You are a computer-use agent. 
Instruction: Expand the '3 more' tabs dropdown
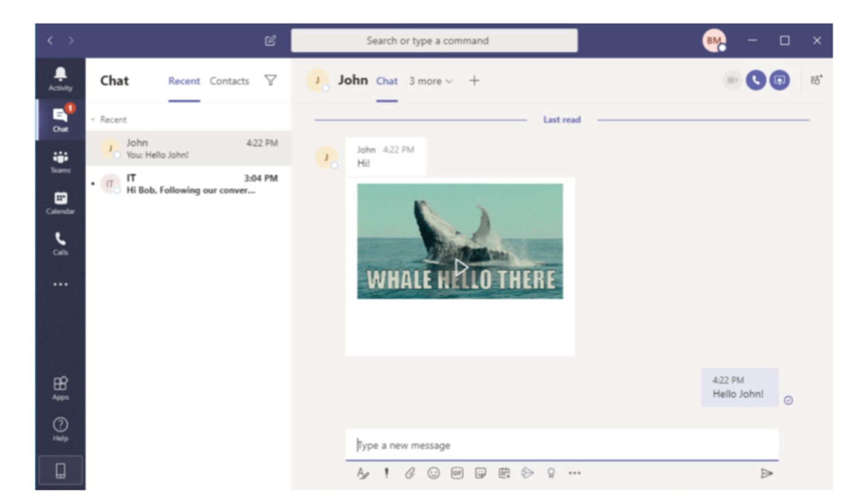click(430, 81)
